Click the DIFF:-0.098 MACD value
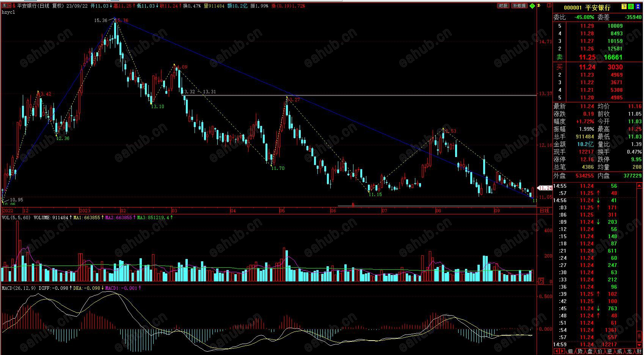This screenshot has height=355, width=644. (53, 288)
